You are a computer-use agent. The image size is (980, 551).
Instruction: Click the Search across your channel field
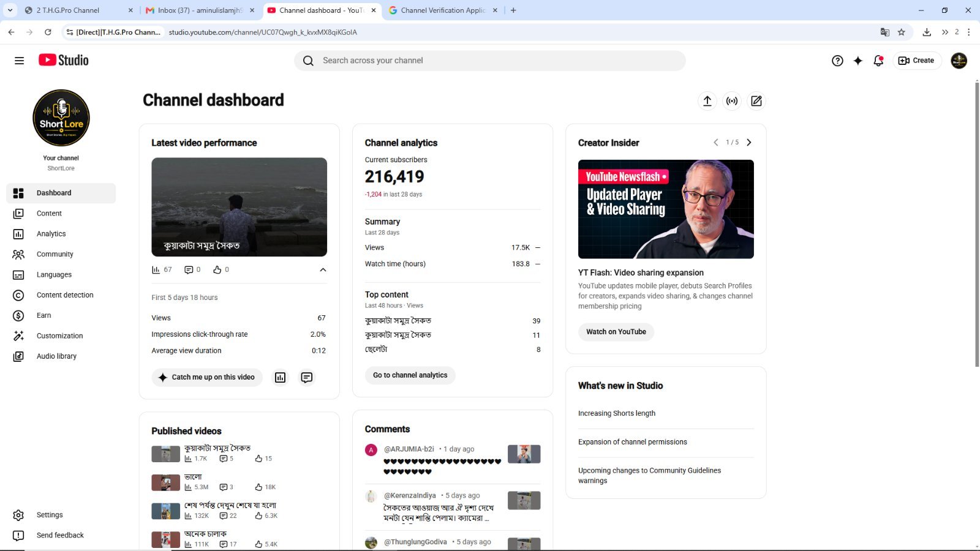coord(490,61)
